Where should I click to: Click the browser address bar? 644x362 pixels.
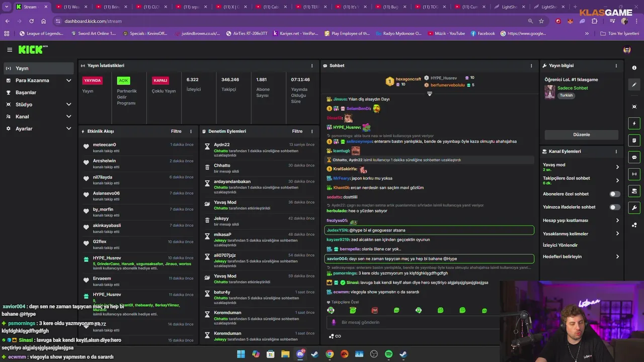click(x=292, y=21)
